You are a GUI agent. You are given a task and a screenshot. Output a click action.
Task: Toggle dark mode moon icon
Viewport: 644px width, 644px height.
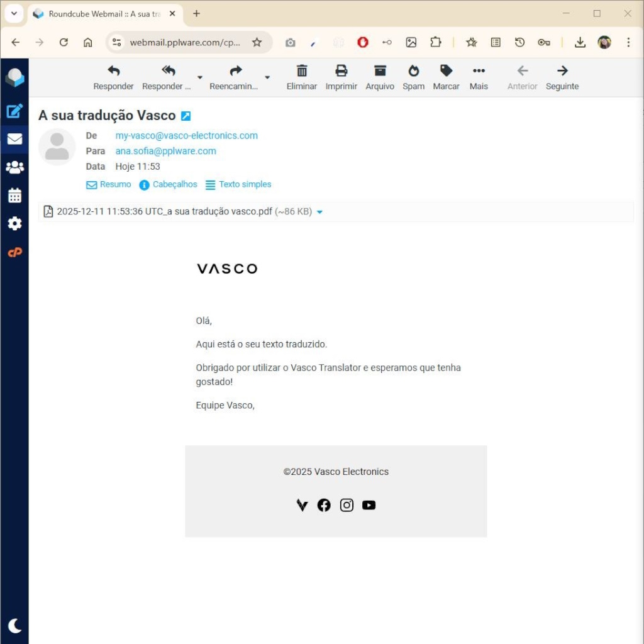click(14, 626)
